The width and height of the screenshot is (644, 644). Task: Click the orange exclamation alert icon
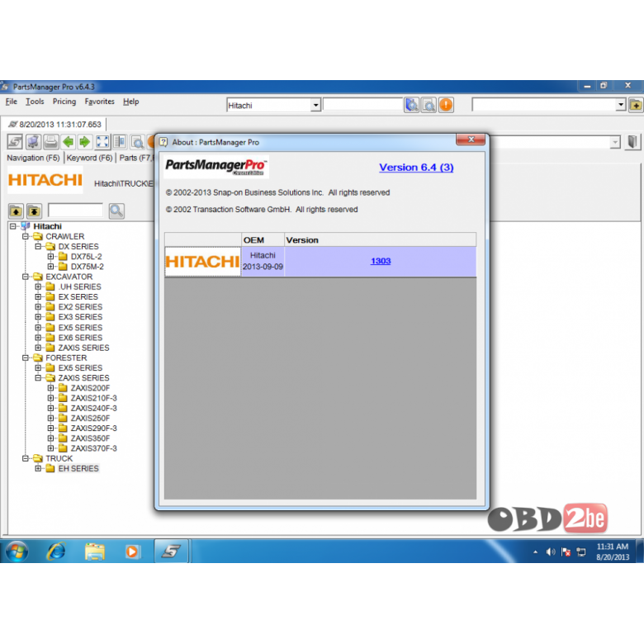[446, 105]
